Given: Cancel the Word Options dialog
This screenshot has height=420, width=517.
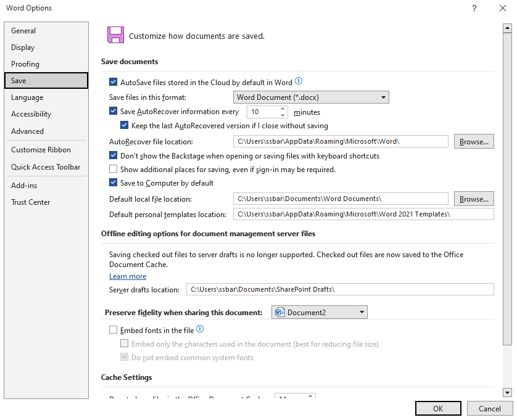Looking at the screenshot, I should [x=490, y=408].
